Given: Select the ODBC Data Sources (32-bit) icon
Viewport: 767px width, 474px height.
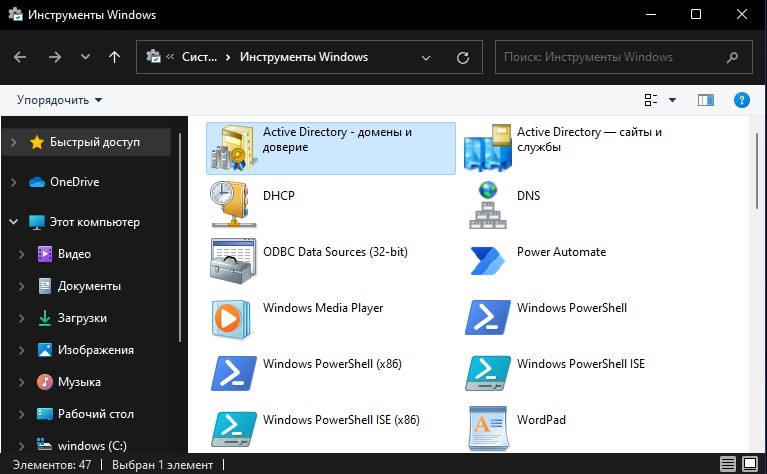Looking at the screenshot, I should (233, 261).
